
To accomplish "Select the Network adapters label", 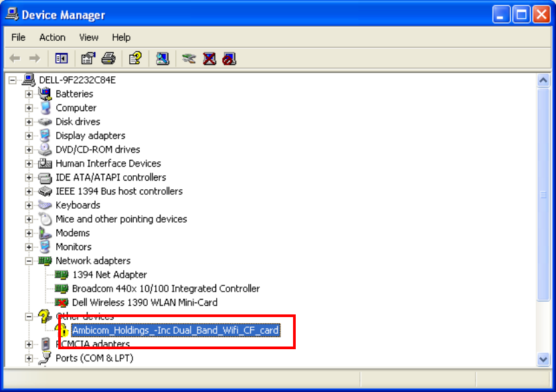I will click(93, 261).
